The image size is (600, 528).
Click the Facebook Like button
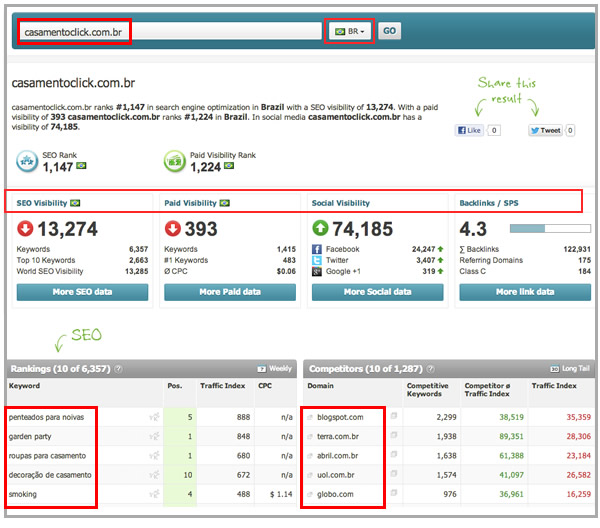(x=469, y=130)
